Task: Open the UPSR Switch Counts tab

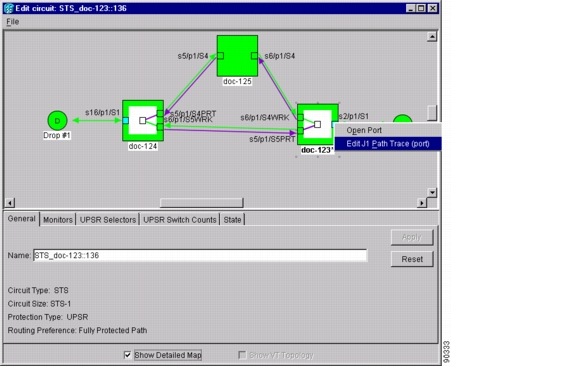Action: coord(180,220)
